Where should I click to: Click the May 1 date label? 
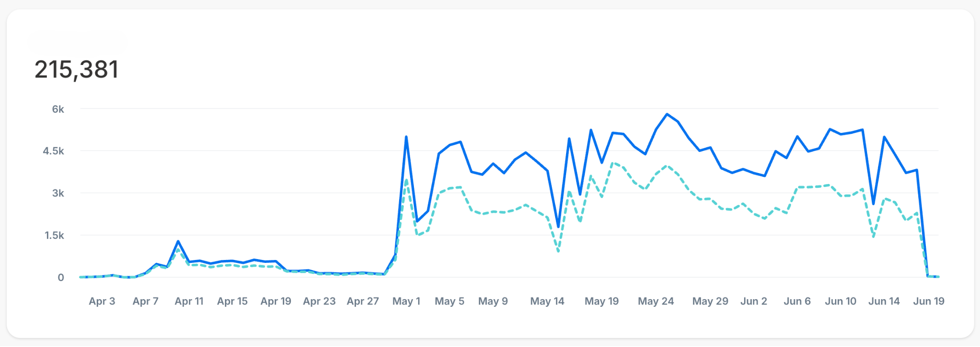point(406,302)
